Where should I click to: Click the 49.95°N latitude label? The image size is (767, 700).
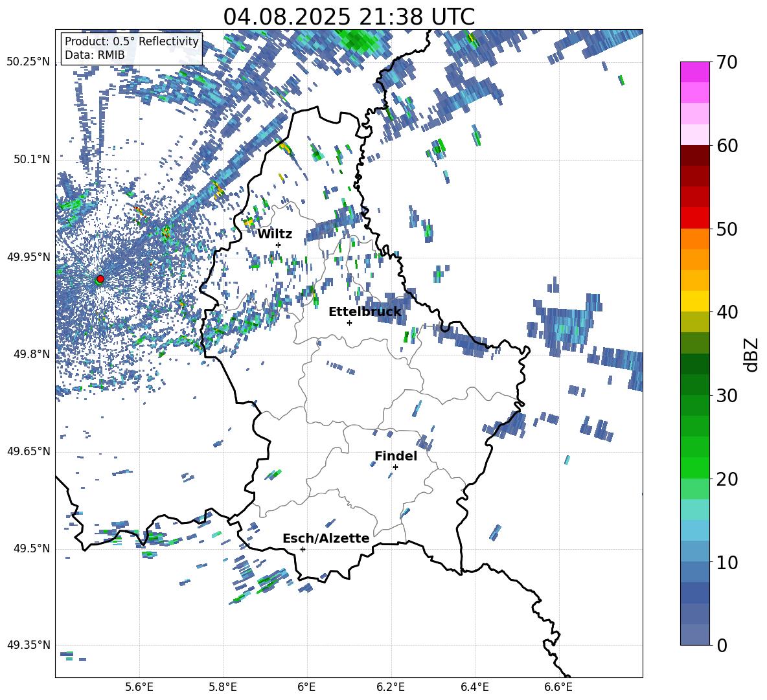29,256
